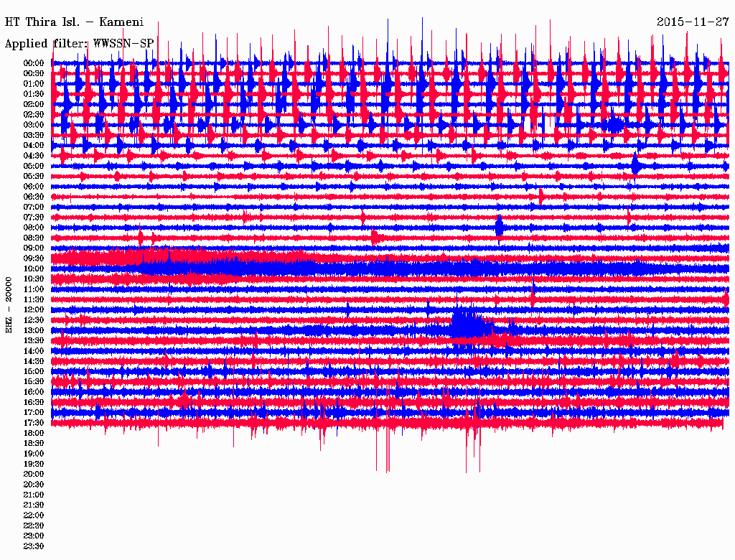This screenshot has width=735, height=560.
Task: Select the 04:00 time label
Action: coord(34,146)
